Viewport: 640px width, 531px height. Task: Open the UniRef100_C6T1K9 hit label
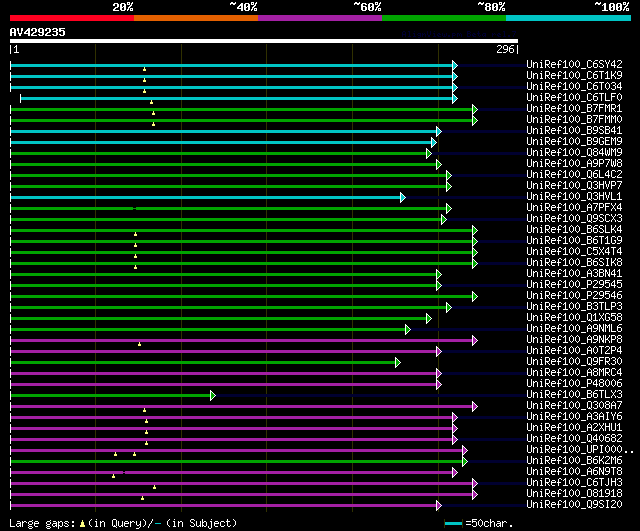coord(574,76)
